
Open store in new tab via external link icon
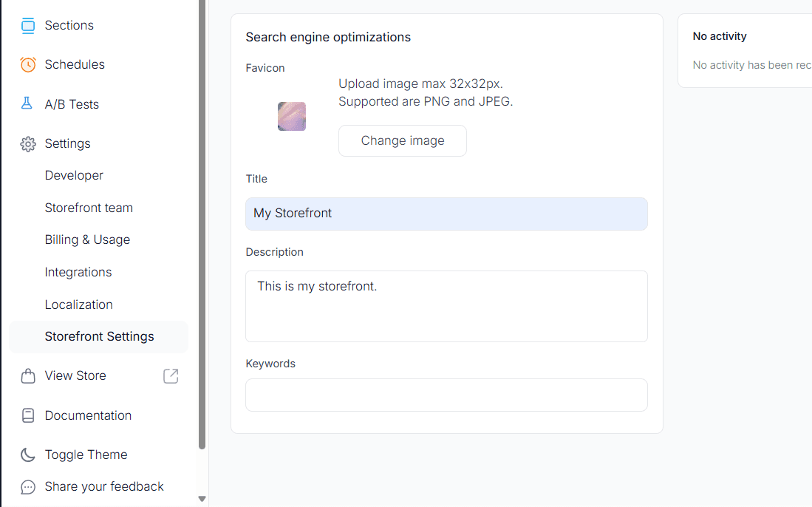171,375
